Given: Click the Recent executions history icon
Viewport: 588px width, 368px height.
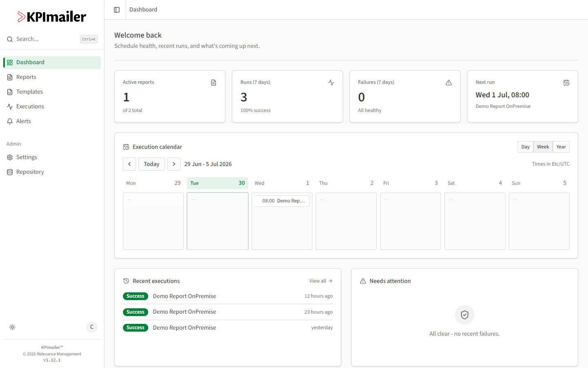Looking at the screenshot, I should pyautogui.click(x=126, y=281).
